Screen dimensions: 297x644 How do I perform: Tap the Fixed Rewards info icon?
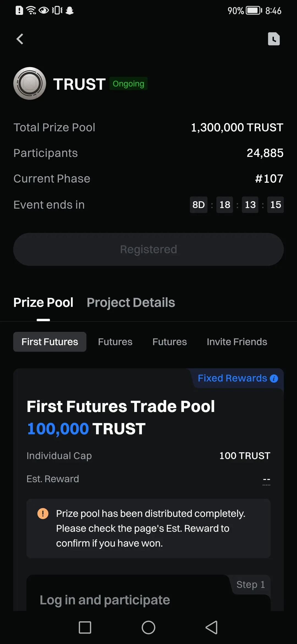274,378
